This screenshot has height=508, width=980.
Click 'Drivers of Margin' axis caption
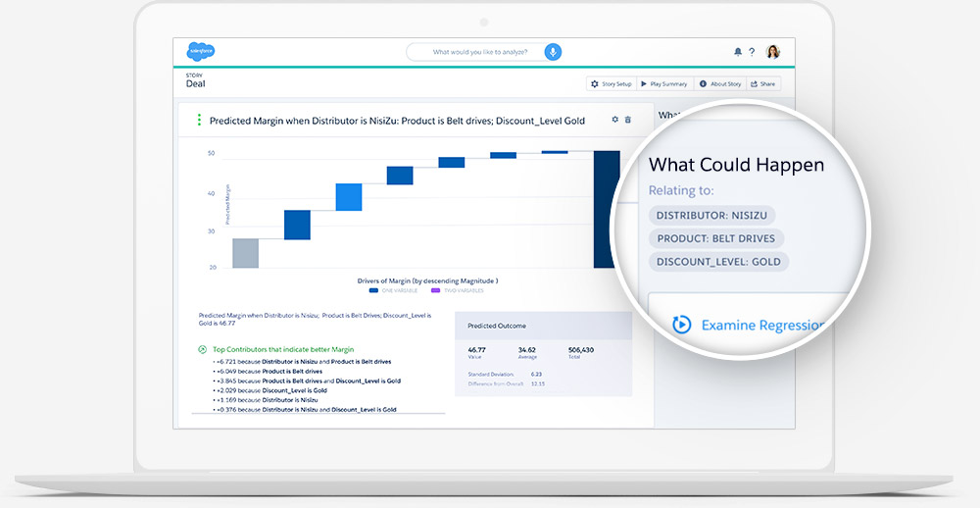(x=427, y=280)
